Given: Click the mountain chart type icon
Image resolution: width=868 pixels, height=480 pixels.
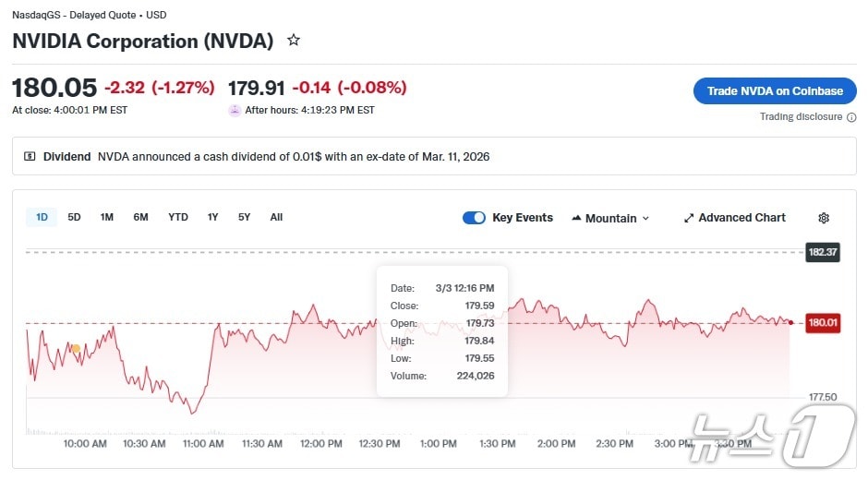Looking at the screenshot, I should coord(576,218).
